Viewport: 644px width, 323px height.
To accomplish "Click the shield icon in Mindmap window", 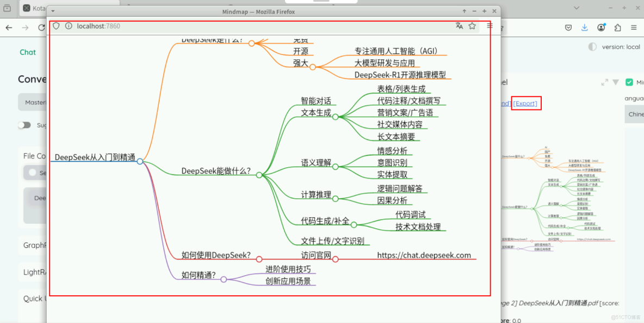I will click(56, 26).
